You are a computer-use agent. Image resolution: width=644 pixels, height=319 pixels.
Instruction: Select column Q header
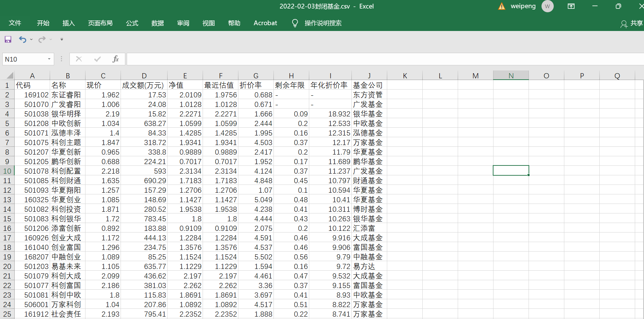click(x=617, y=76)
